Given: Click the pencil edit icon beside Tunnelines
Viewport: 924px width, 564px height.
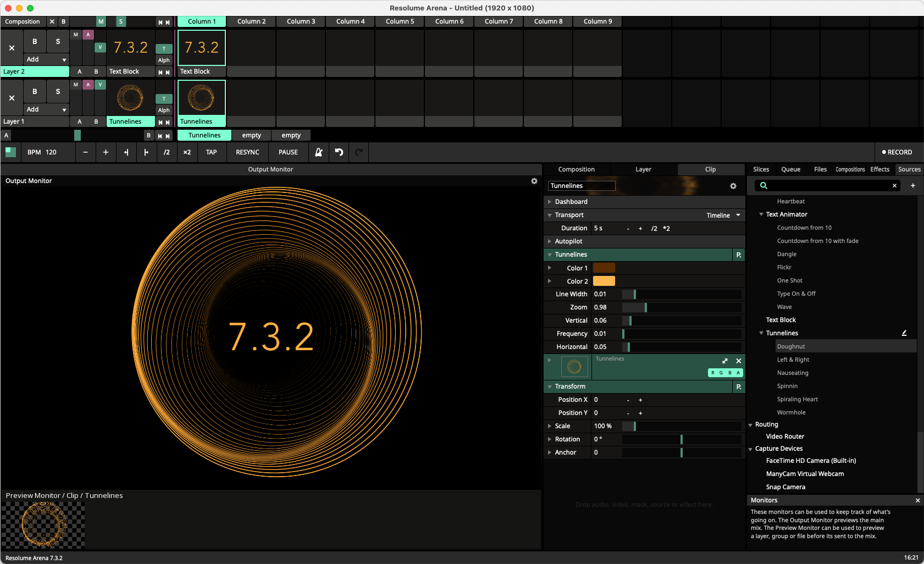Looking at the screenshot, I should point(904,333).
